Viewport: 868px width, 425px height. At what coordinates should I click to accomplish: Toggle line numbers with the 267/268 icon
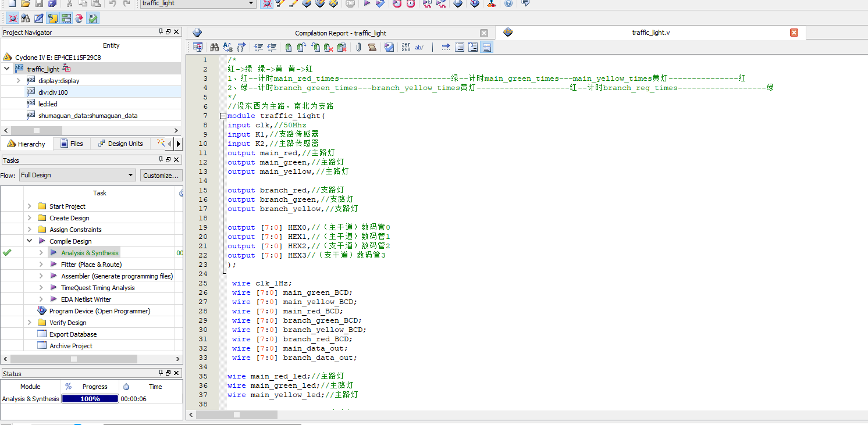(x=405, y=47)
